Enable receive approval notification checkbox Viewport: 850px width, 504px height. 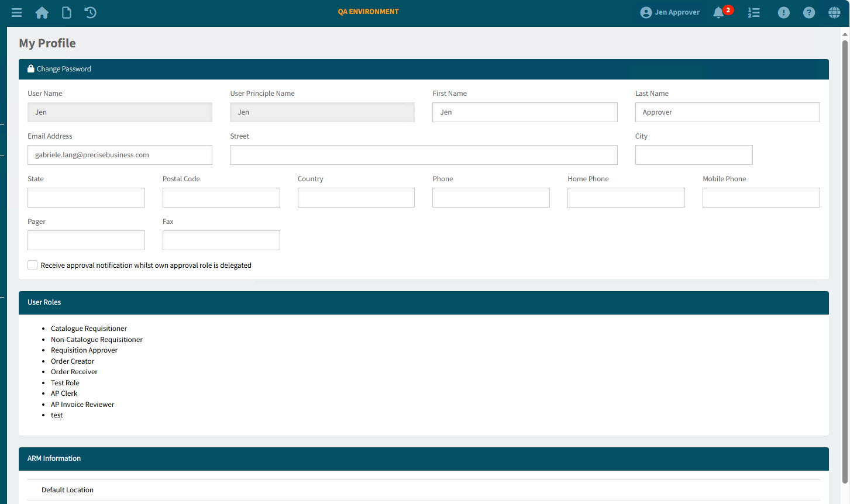click(x=33, y=265)
